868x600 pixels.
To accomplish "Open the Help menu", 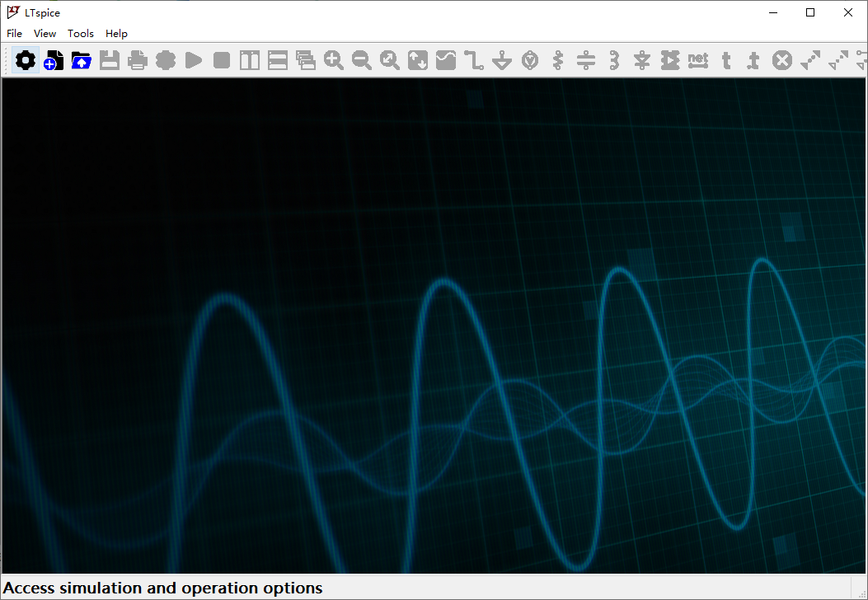I will pyautogui.click(x=116, y=34).
